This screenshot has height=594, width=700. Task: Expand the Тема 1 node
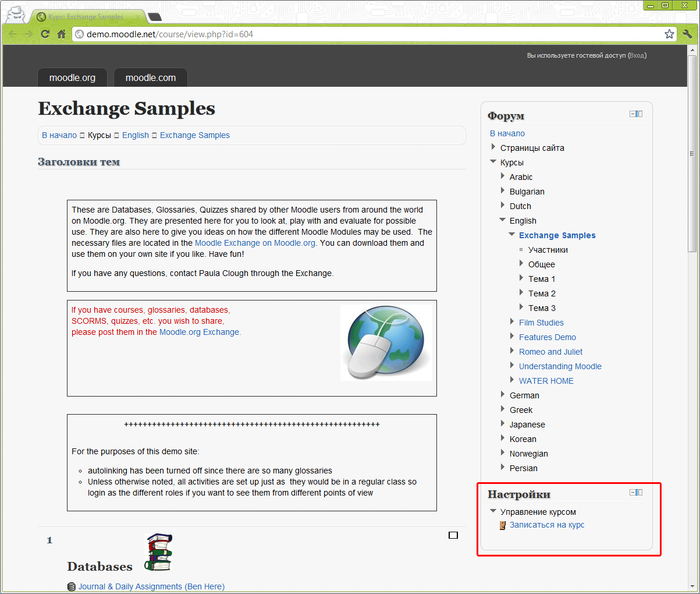point(521,278)
